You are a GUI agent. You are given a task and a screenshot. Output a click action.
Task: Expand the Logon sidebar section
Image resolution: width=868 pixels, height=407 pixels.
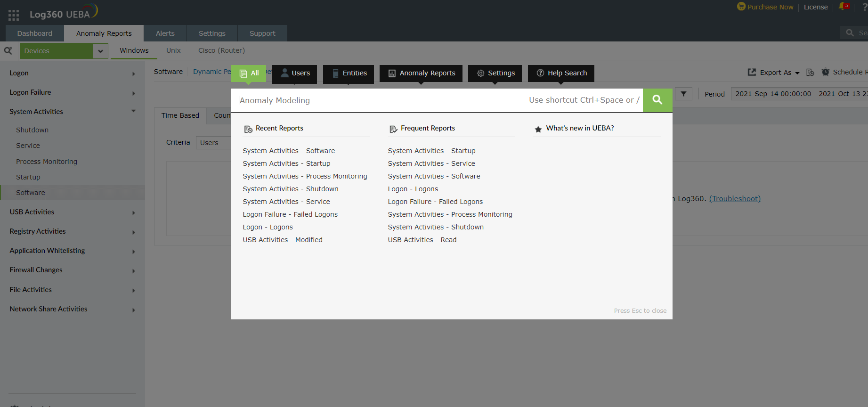click(134, 74)
